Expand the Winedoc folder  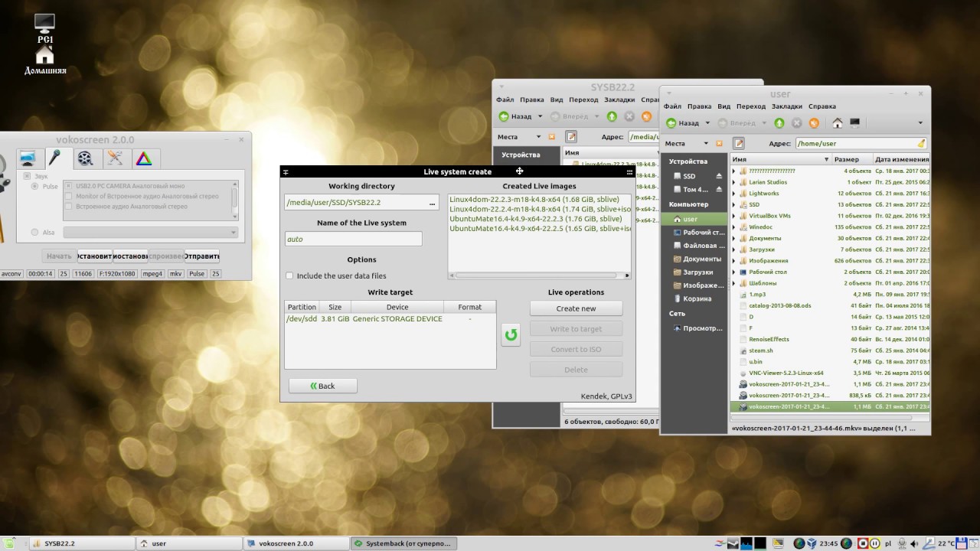pyautogui.click(x=733, y=227)
